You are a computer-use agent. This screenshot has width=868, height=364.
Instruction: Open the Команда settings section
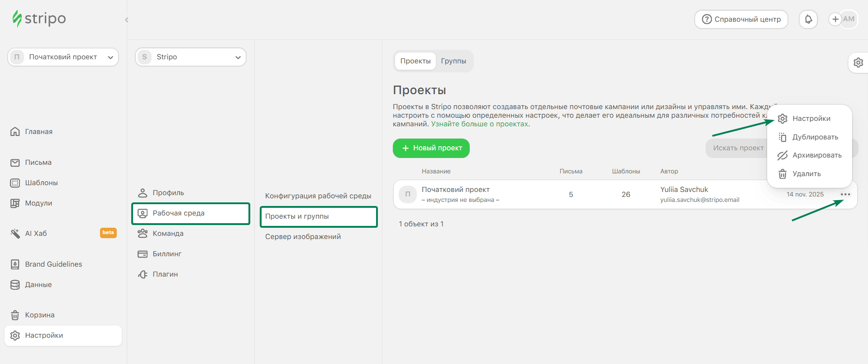tap(170, 233)
